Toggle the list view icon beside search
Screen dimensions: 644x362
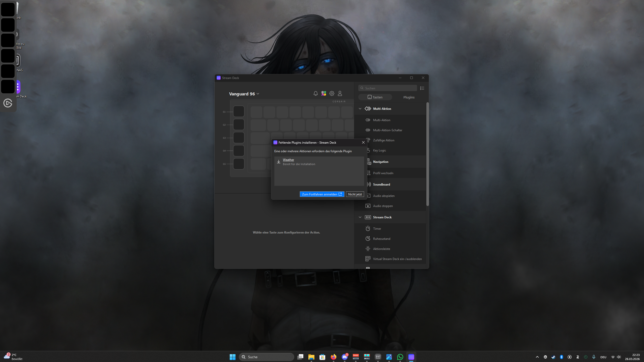click(422, 88)
